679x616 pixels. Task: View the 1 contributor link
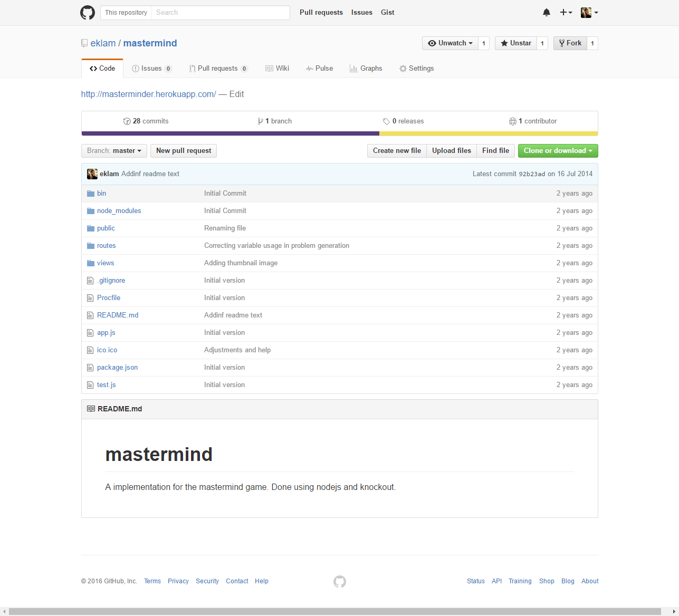coord(533,121)
